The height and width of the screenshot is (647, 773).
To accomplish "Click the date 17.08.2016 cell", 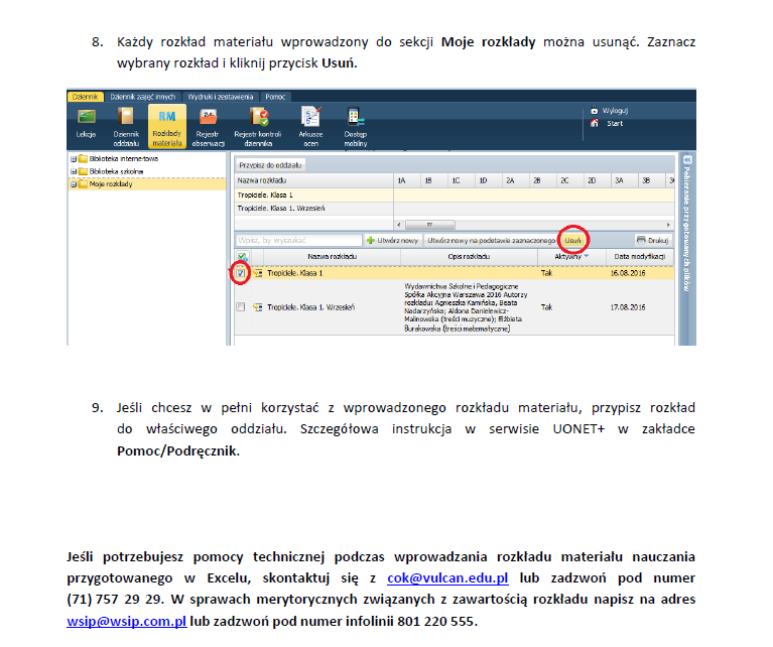I will (628, 307).
